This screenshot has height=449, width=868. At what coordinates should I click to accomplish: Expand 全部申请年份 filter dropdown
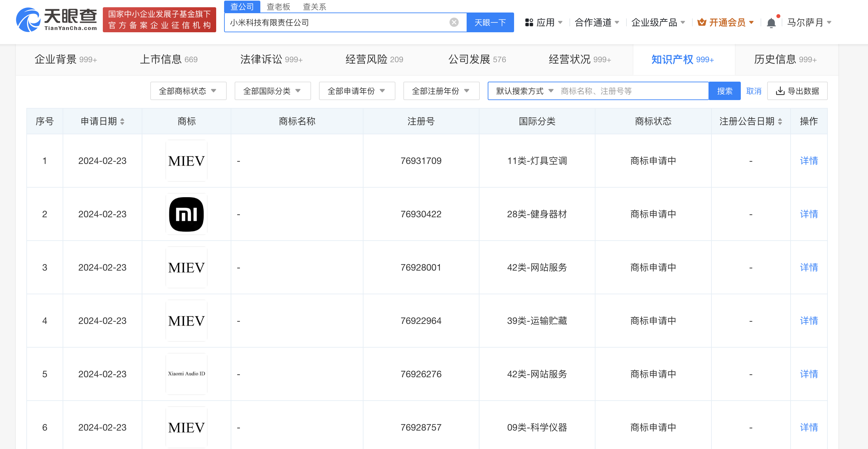(357, 91)
